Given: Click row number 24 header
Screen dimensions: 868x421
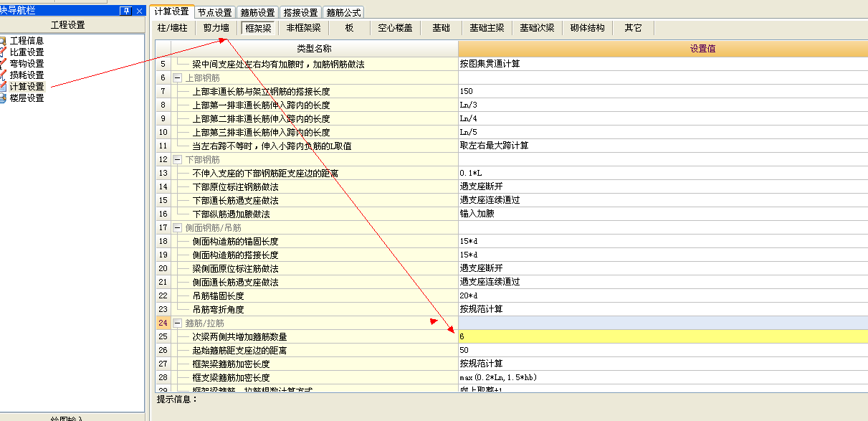Looking at the screenshot, I should [163, 323].
